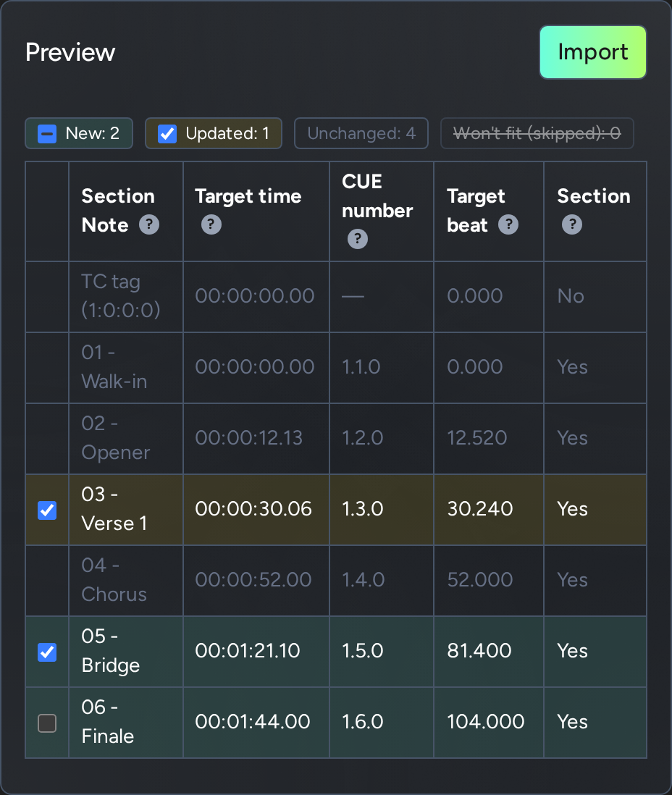
Task: Click CUE number 1.2.0
Action: 363,438
